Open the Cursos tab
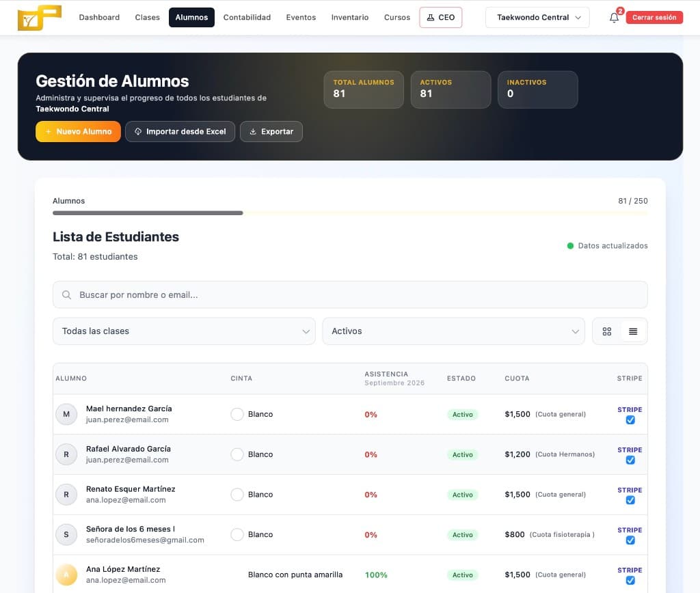700x593 pixels. click(397, 17)
